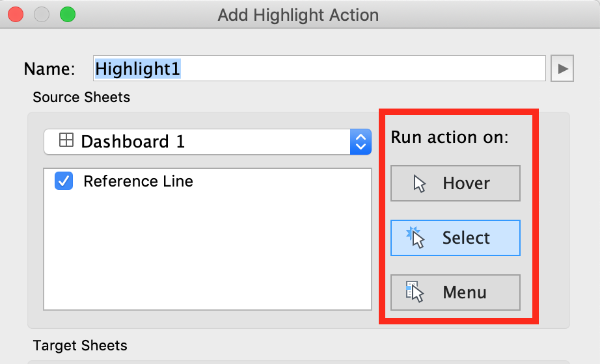Choose Select as the run action trigger
600x364 pixels.
coord(455,238)
